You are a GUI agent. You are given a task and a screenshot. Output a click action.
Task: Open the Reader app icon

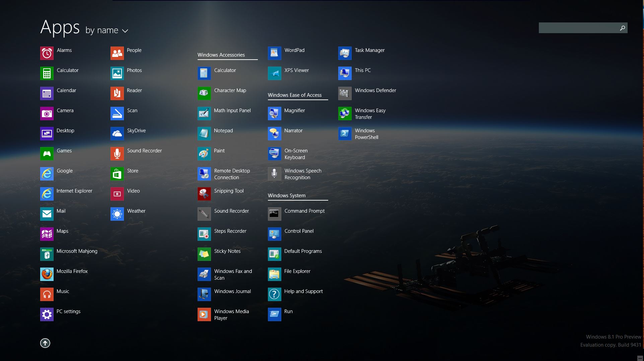(117, 93)
